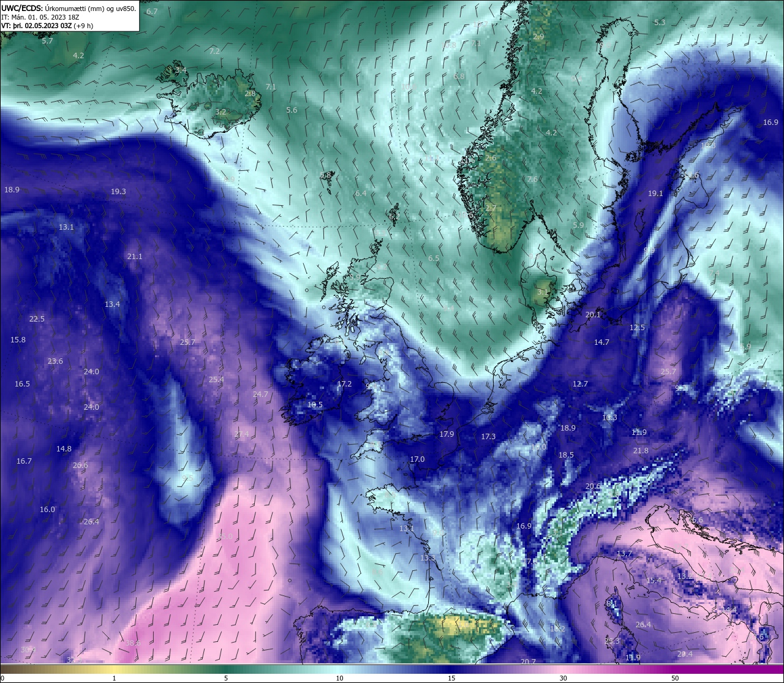Click the colour scale tick label 10
The width and height of the screenshot is (784, 683).
[339, 678]
